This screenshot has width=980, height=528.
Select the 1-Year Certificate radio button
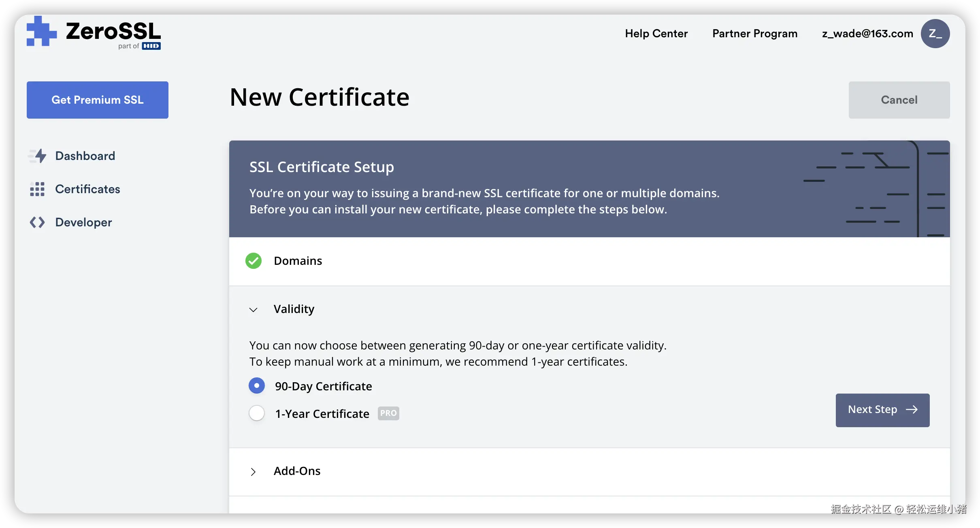pyautogui.click(x=257, y=413)
